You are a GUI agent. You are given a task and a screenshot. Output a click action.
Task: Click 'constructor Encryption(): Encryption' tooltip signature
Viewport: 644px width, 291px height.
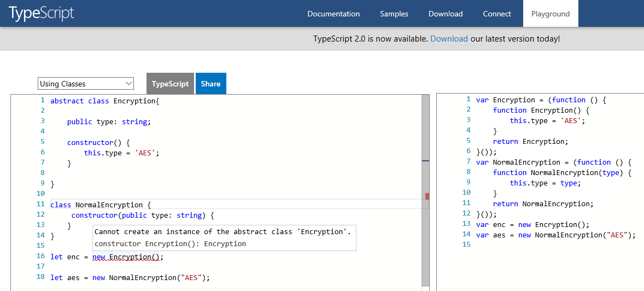coord(170,244)
